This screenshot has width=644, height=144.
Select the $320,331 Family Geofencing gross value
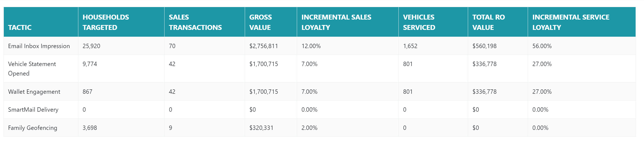[x=261, y=128]
